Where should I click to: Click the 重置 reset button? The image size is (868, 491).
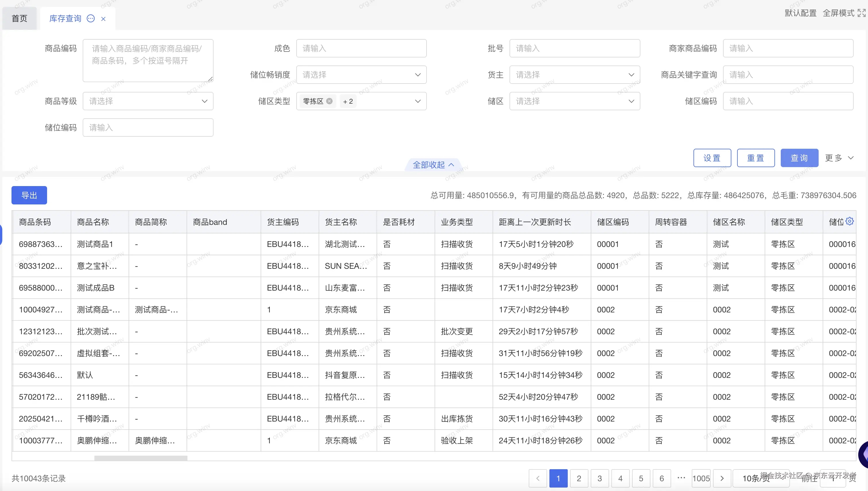click(755, 158)
